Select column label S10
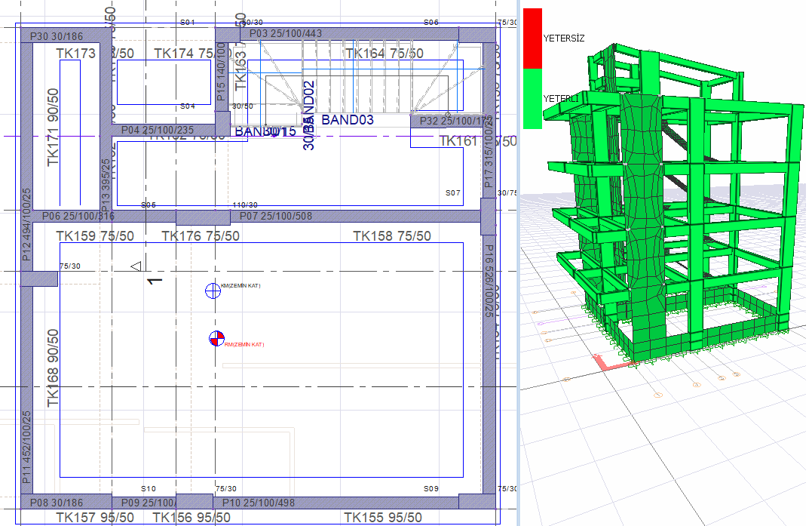This screenshot has height=526, width=812. tap(149, 489)
